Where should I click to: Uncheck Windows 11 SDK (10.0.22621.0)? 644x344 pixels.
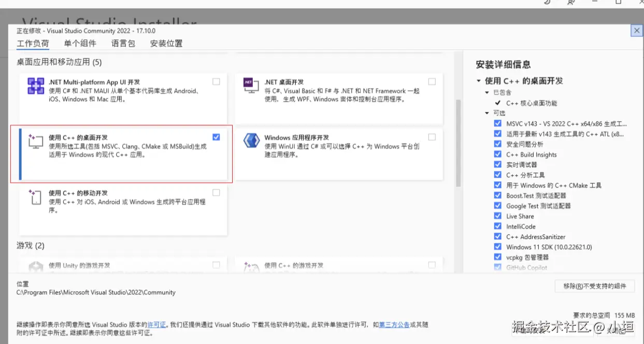click(498, 247)
